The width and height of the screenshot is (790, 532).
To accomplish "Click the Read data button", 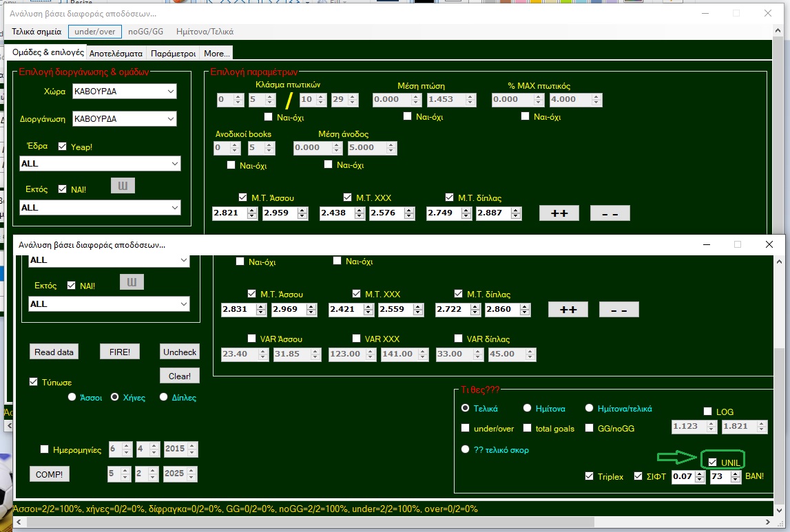I will (x=54, y=352).
